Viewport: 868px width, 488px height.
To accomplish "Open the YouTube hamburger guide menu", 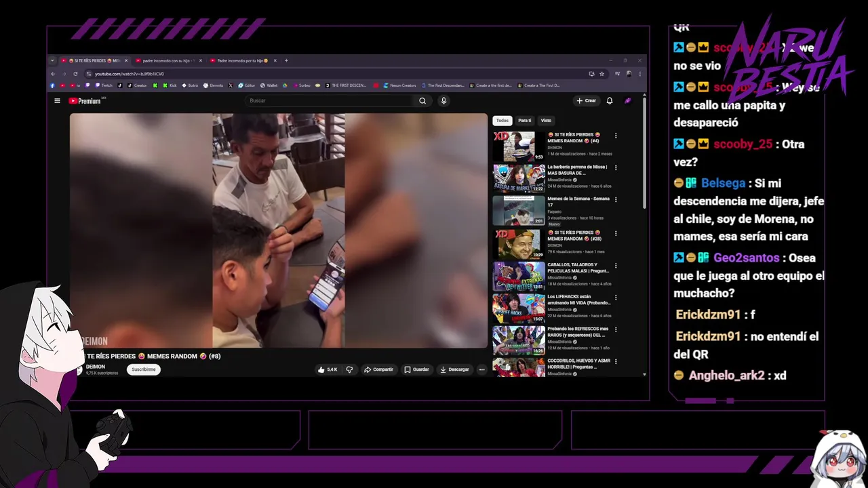I will 57,101.
